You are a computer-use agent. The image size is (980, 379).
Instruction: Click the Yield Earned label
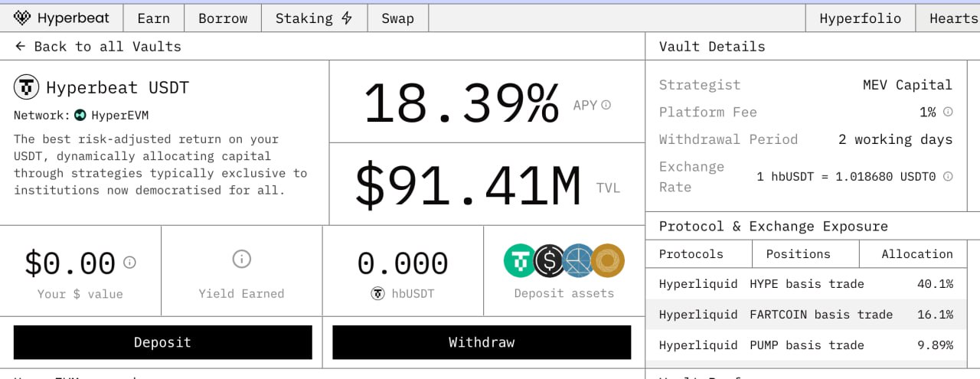point(241,293)
